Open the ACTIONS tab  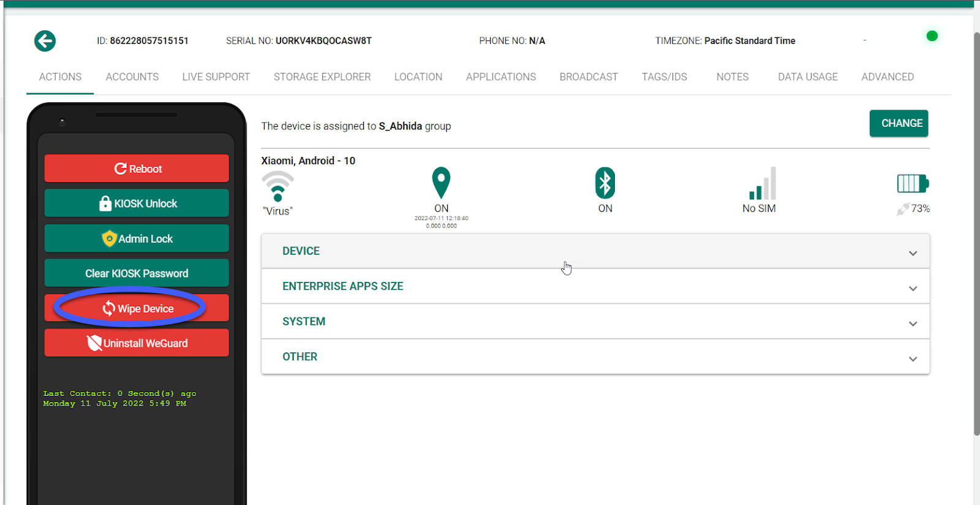pyautogui.click(x=60, y=77)
